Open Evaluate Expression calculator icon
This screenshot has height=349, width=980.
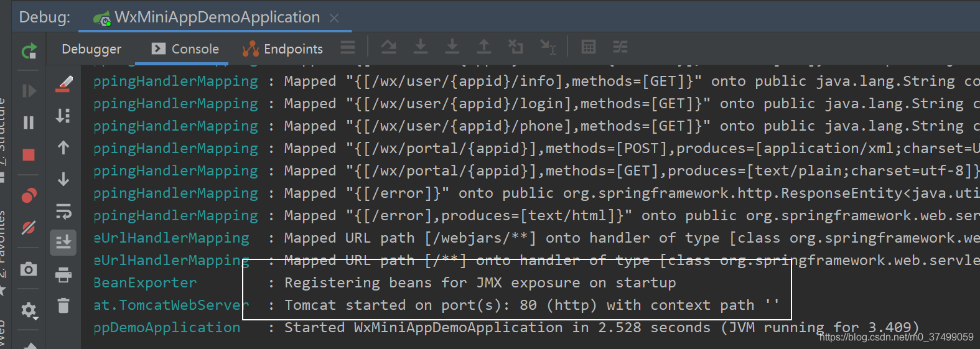click(589, 47)
